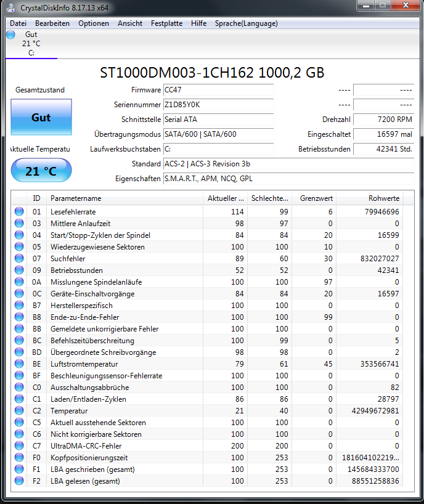Click the Standard field ACS-2 | ACS-3
Viewport: 424px width, 504px height.
[x=288, y=164]
